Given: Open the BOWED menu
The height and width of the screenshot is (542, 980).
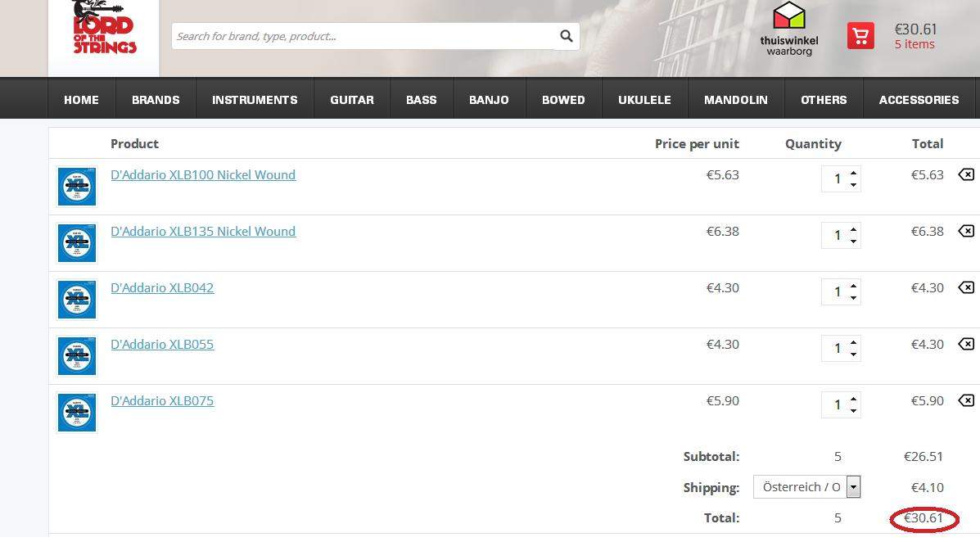Looking at the screenshot, I should click(563, 99).
